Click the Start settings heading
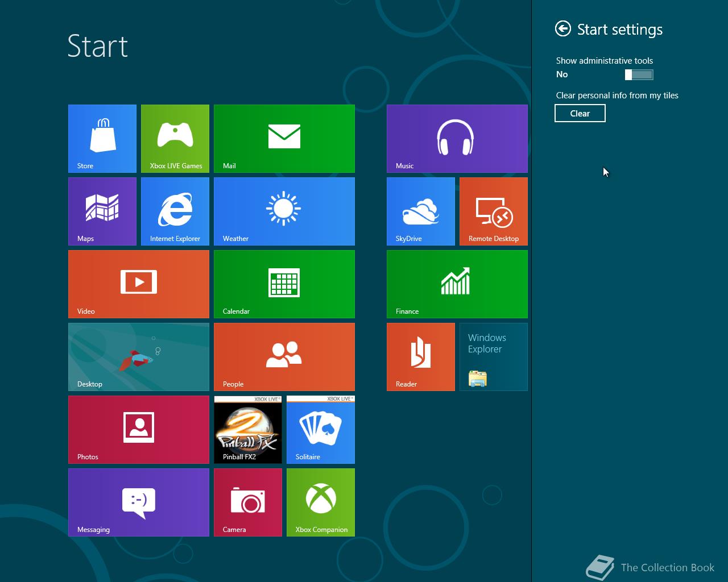728x582 pixels. (620, 30)
